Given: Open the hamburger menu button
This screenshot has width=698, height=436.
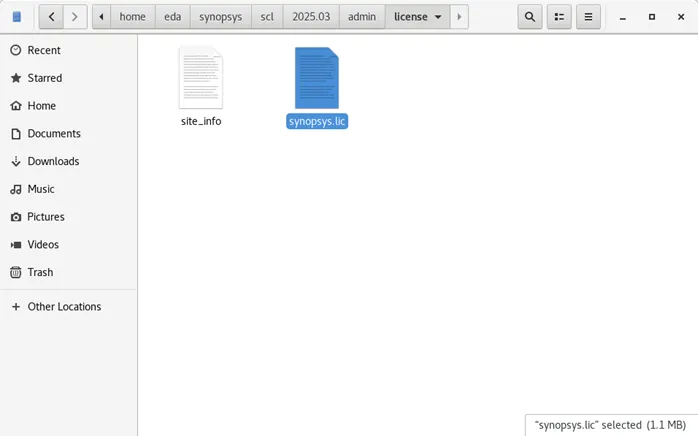Looking at the screenshot, I should [588, 17].
